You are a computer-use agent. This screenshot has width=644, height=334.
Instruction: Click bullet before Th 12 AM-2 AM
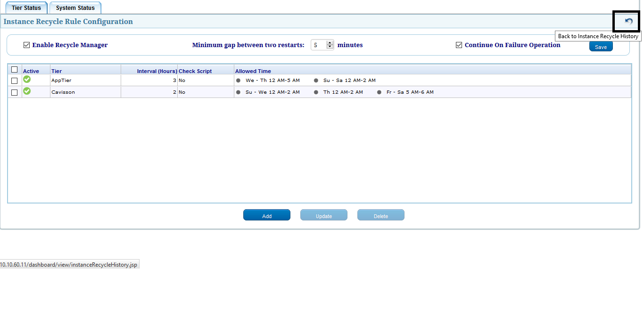coord(316,92)
